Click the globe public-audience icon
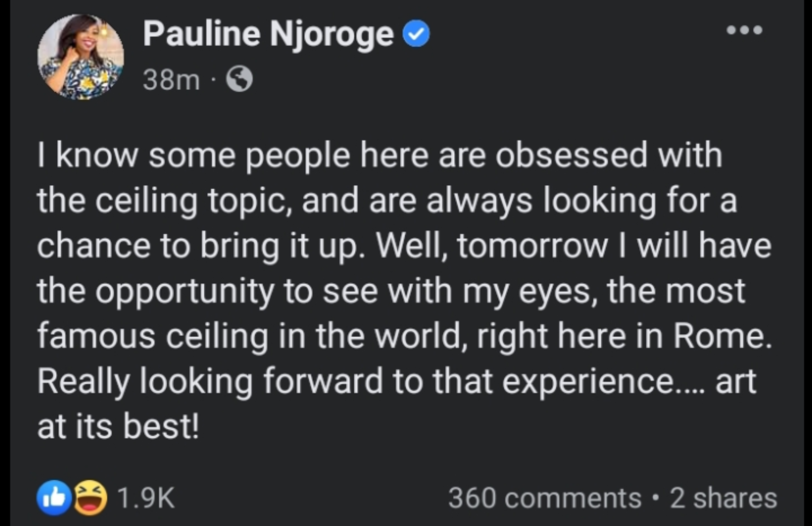Screen dimensions: 812x526 click(x=239, y=79)
